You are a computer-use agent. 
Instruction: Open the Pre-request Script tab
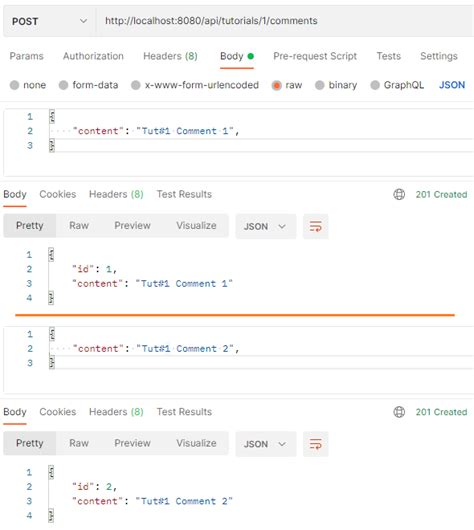pyautogui.click(x=315, y=56)
